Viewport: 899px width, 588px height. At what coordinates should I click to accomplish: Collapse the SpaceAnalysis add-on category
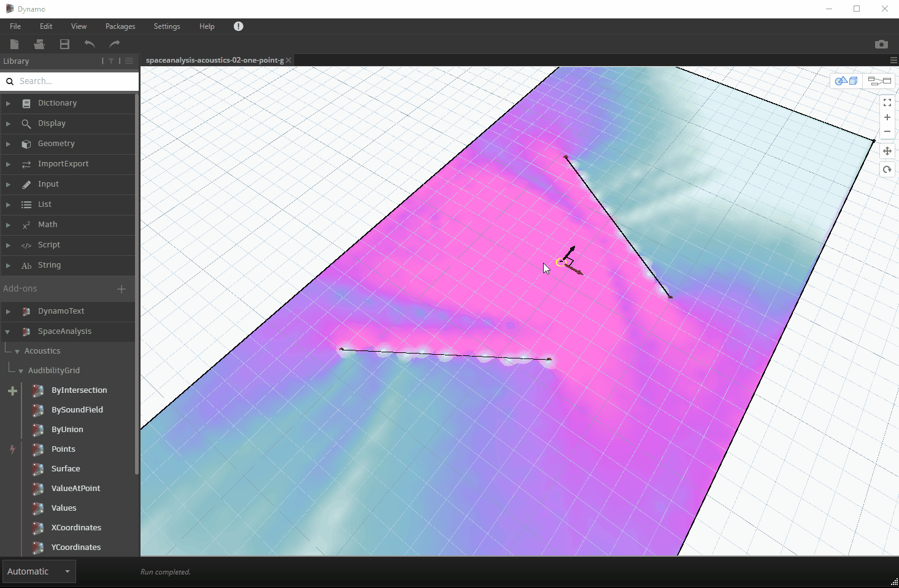pyautogui.click(x=8, y=331)
